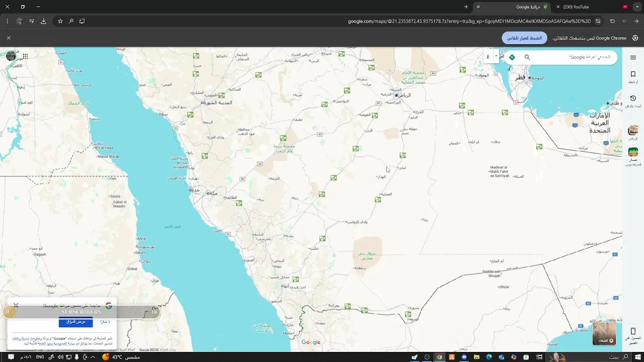Open Microsoft Edge from the taskbar
The height and width of the screenshot is (362, 644).
[489, 357]
